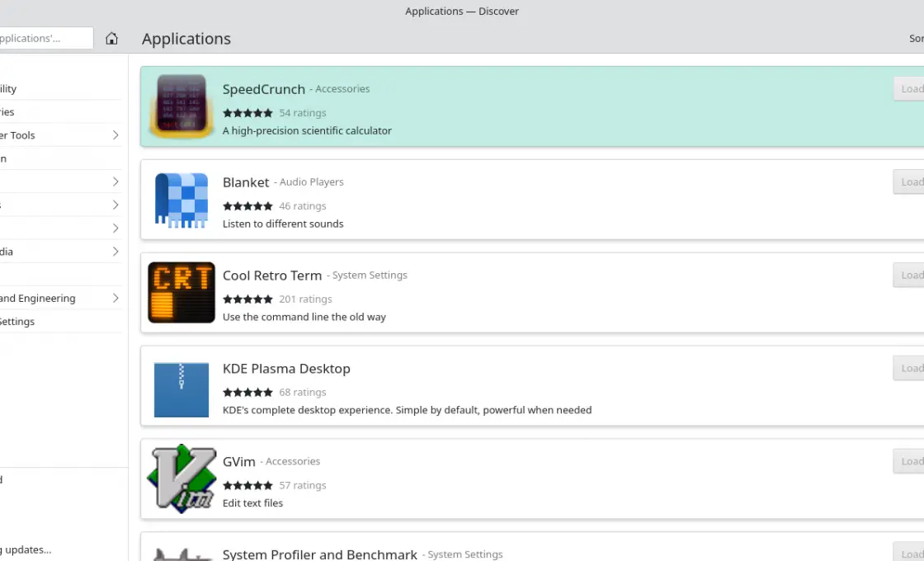The width and height of the screenshot is (924, 561).
Task: Open the GVim title
Action: pos(238,461)
